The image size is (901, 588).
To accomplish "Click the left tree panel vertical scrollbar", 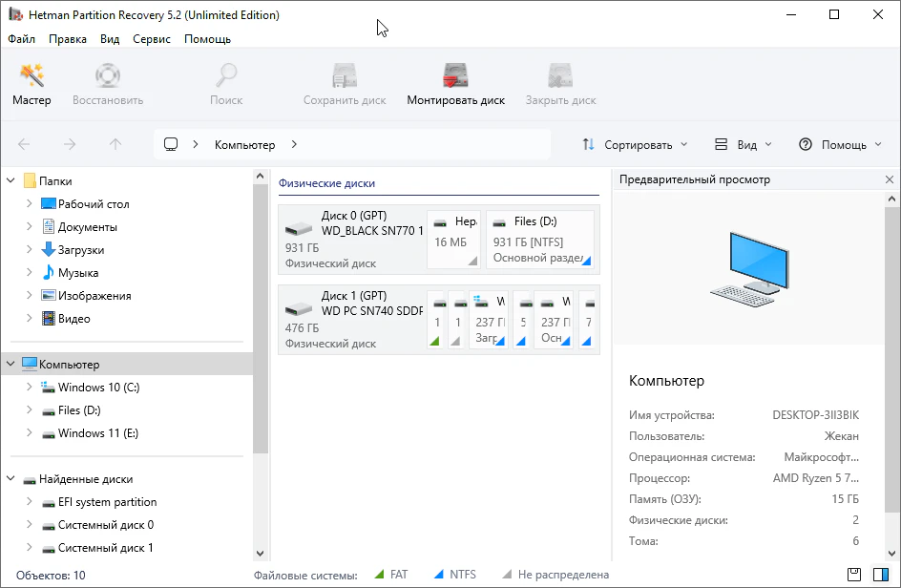I will click(260, 315).
